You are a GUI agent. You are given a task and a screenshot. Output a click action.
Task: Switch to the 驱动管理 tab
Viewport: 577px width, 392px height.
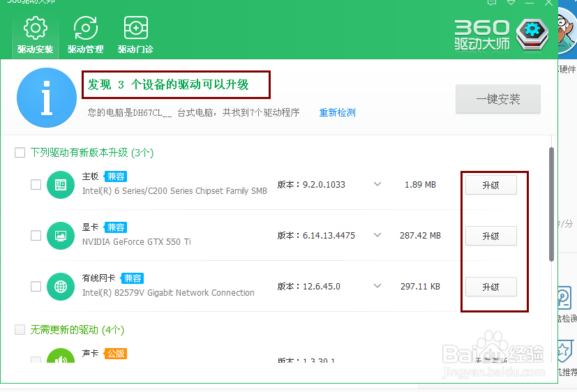(x=85, y=36)
